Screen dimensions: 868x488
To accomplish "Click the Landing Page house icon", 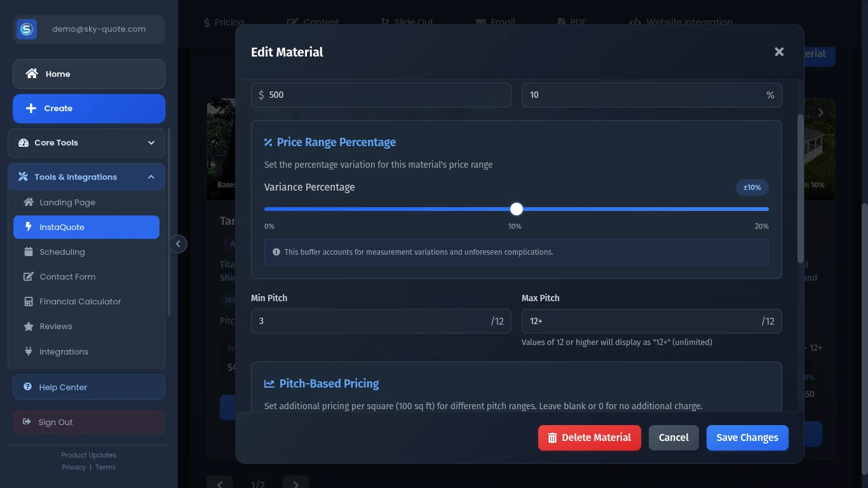I will tap(29, 202).
